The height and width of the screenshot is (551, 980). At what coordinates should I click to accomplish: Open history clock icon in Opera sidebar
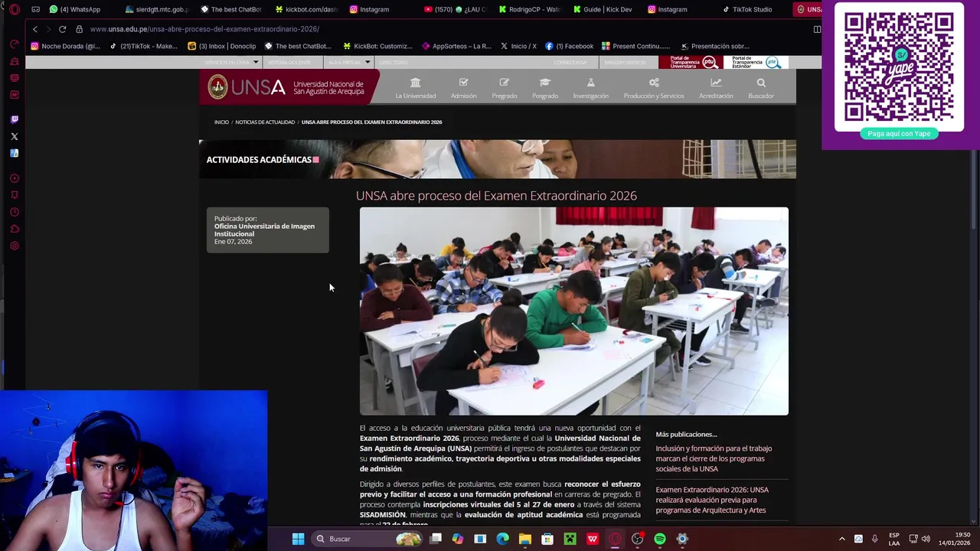pyautogui.click(x=14, y=212)
